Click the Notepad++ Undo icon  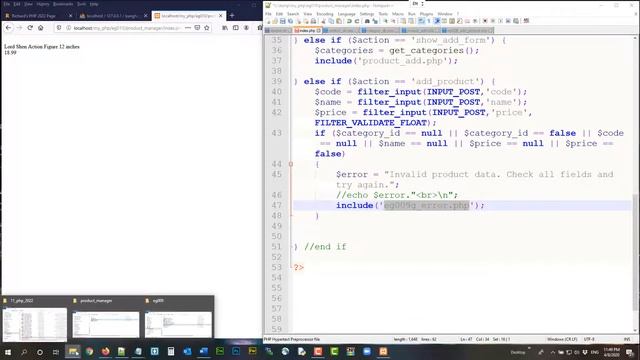[x=349, y=21]
